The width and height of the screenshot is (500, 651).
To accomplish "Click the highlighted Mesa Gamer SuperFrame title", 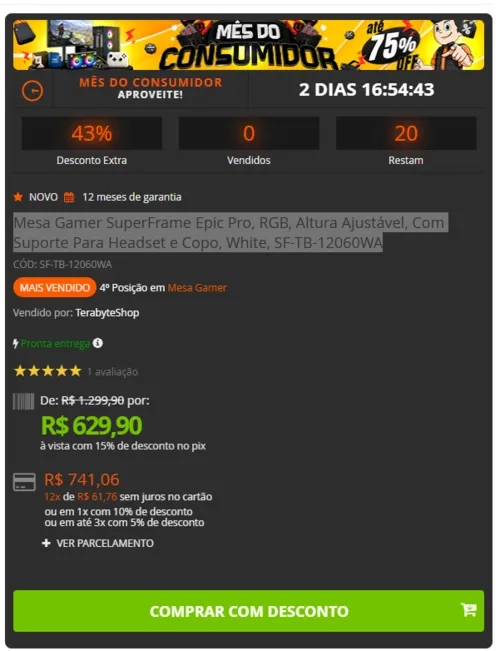I will click(x=230, y=232).
